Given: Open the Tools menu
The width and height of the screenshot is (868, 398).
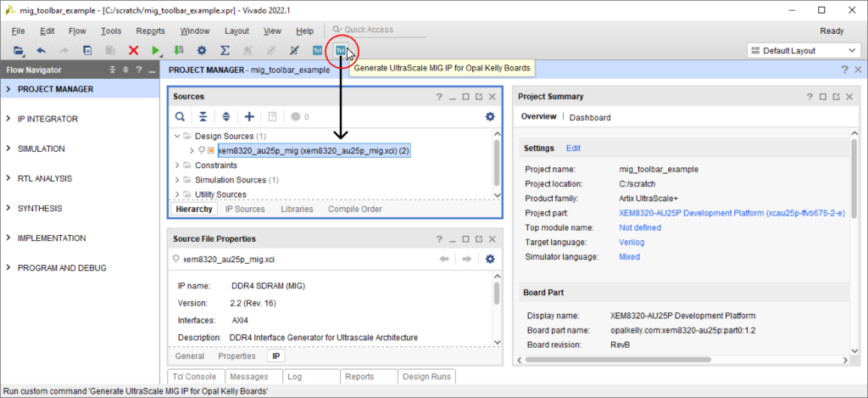Looking at the screenshot, I should [111, 31].
